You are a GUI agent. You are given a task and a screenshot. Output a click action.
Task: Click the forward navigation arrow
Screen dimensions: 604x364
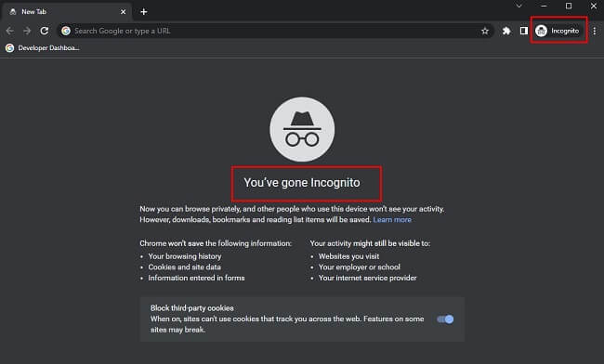coord(27,31)
